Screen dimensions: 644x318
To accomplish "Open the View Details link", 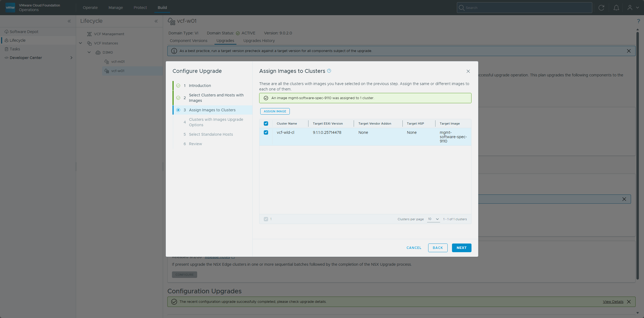I will [613, 302].
